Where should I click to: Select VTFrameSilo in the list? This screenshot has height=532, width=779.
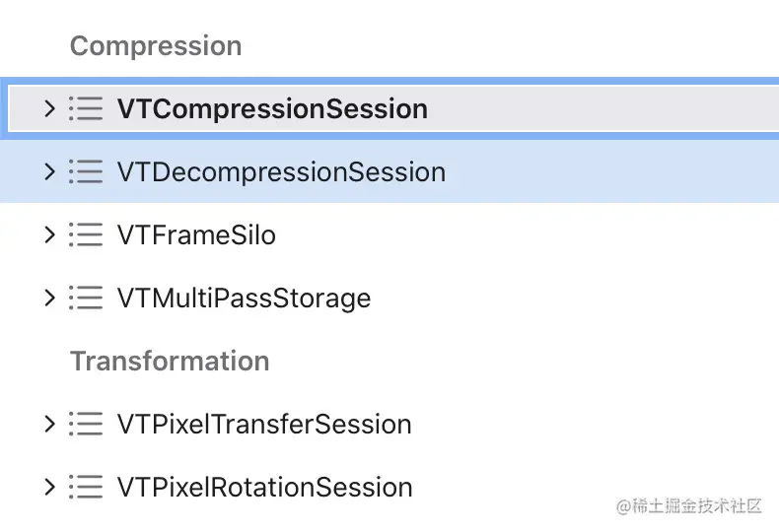click(196, 235)
